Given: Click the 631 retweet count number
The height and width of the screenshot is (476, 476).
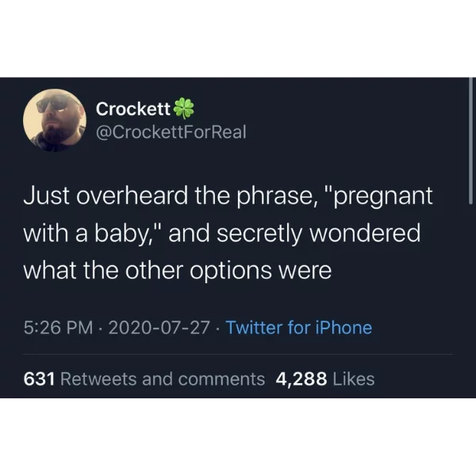Looking at the screenshot, I should point(39,379).
